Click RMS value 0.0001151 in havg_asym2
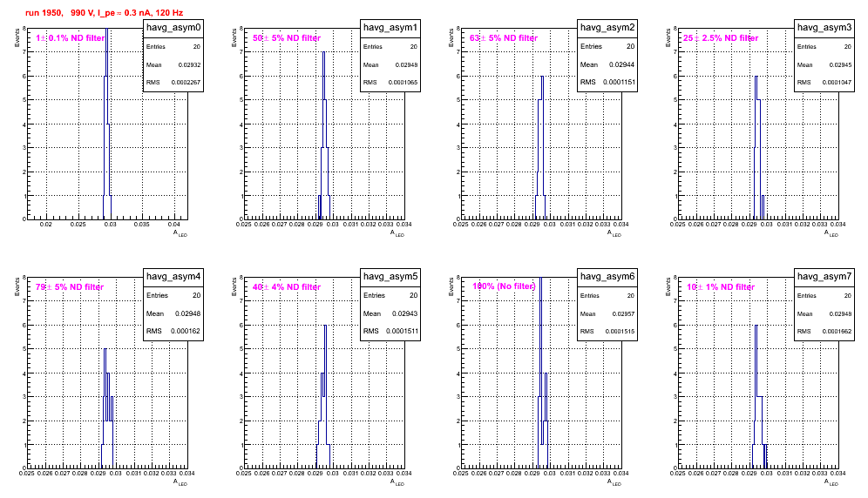The image size is (868, 498). (619, 82)
